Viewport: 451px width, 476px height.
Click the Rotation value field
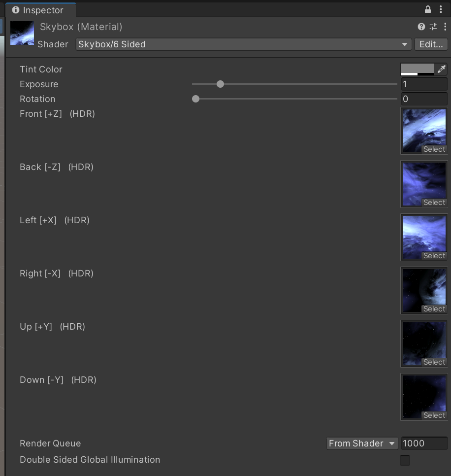coord(424,99)
